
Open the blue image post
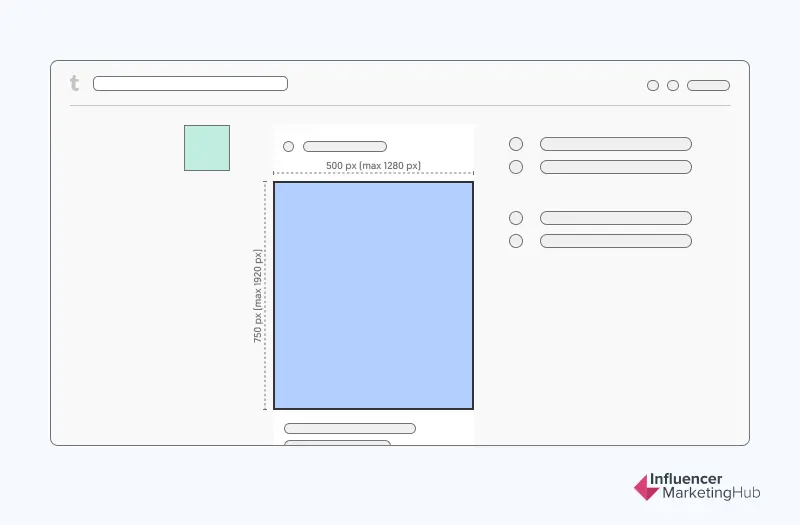[x=373, y=295]
